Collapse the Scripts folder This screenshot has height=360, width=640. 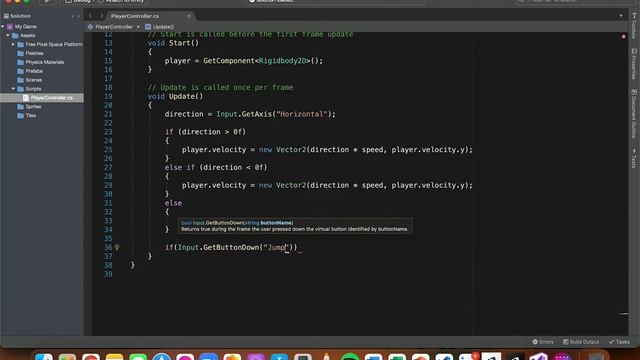pos(13,89)
